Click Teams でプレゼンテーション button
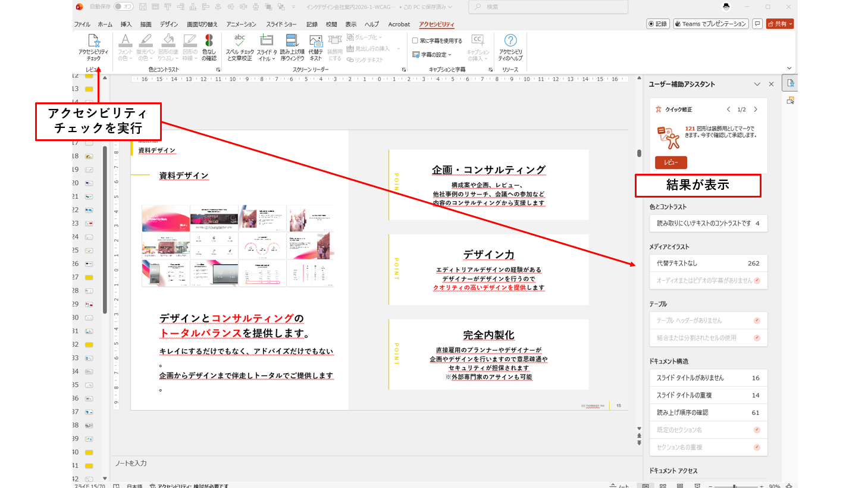868x488 pixels. coord(710,24)
